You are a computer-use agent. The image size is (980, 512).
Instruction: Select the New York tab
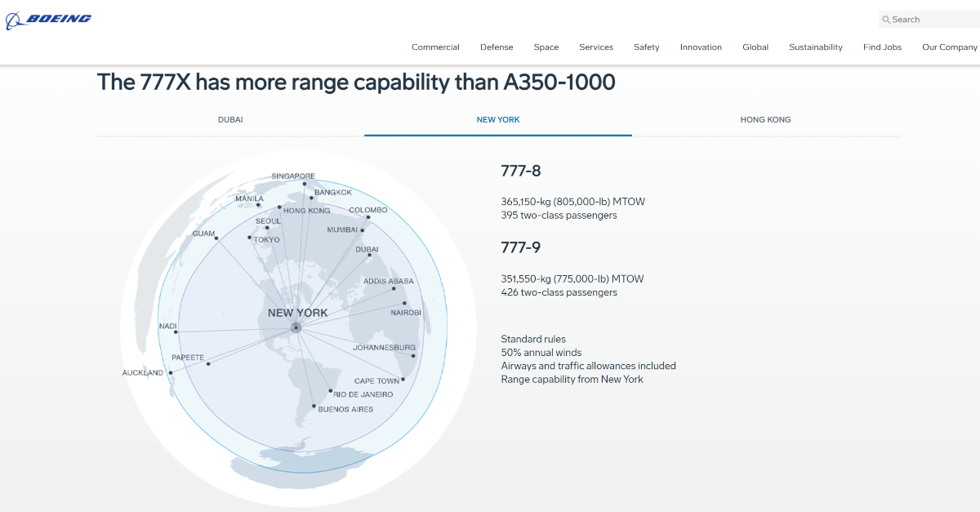pyautogui.click(x=498, y=120)
